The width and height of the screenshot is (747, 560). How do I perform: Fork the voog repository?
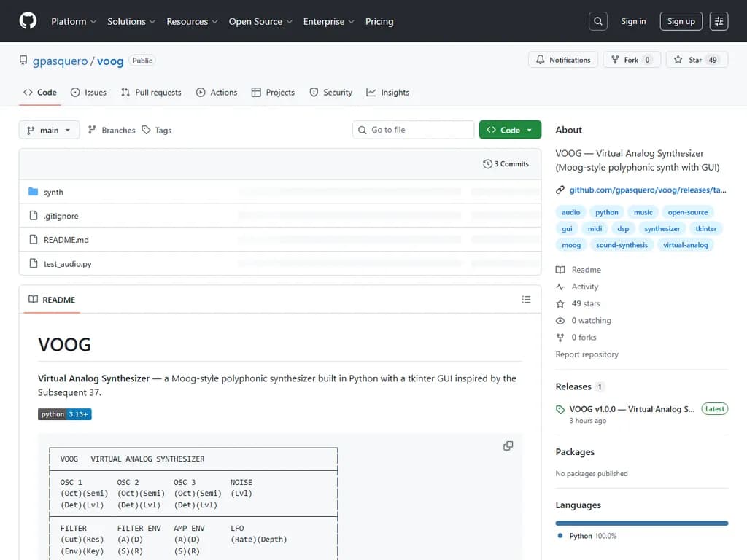(x=631, y=60)
